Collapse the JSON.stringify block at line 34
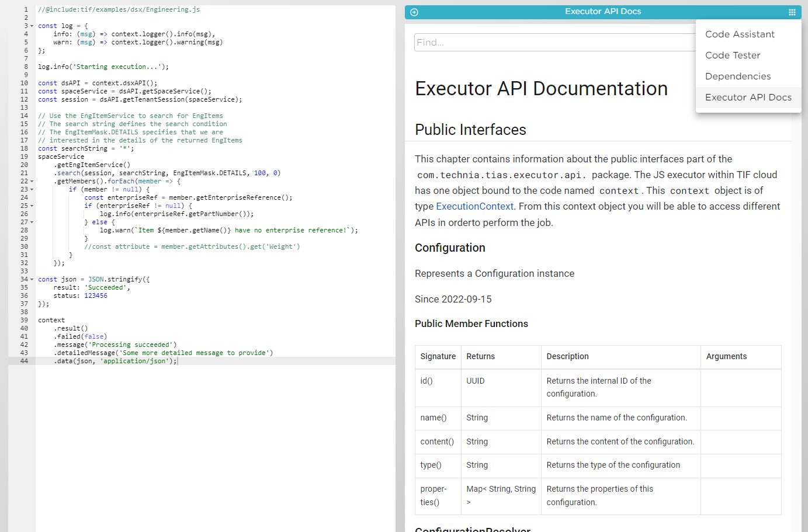Image resolution: width=808 pixels, height=532 pixels. click(31, 279)
